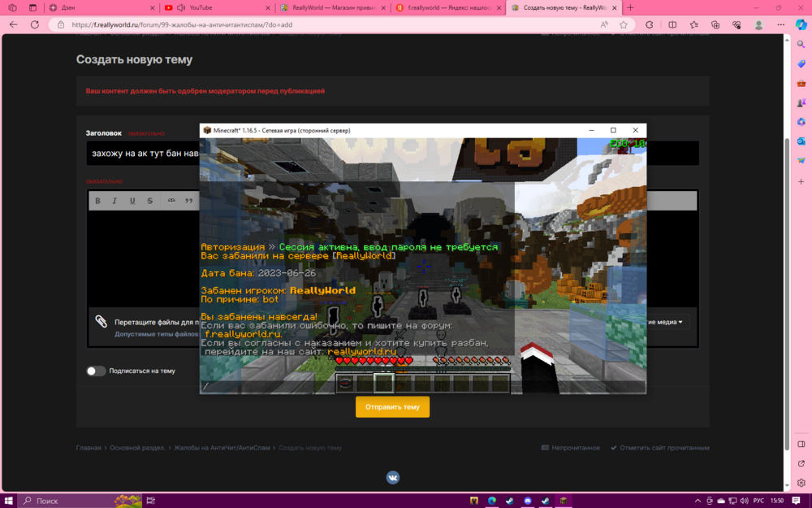Screen dimensions: 812x508
Task: Click the paperclip attachment icon
Action: tap(101, 321)
